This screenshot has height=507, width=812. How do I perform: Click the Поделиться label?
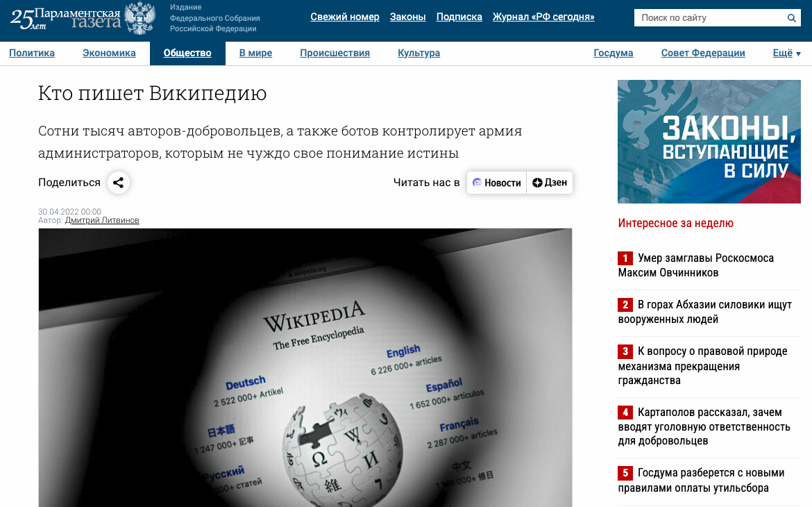point(69,183)
